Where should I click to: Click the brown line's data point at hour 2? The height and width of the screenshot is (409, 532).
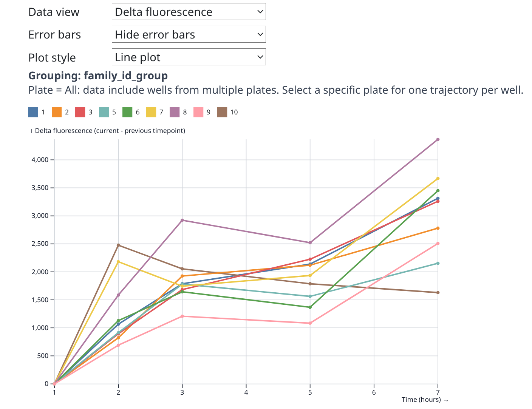pyautogui.click(x=118, y=245)
